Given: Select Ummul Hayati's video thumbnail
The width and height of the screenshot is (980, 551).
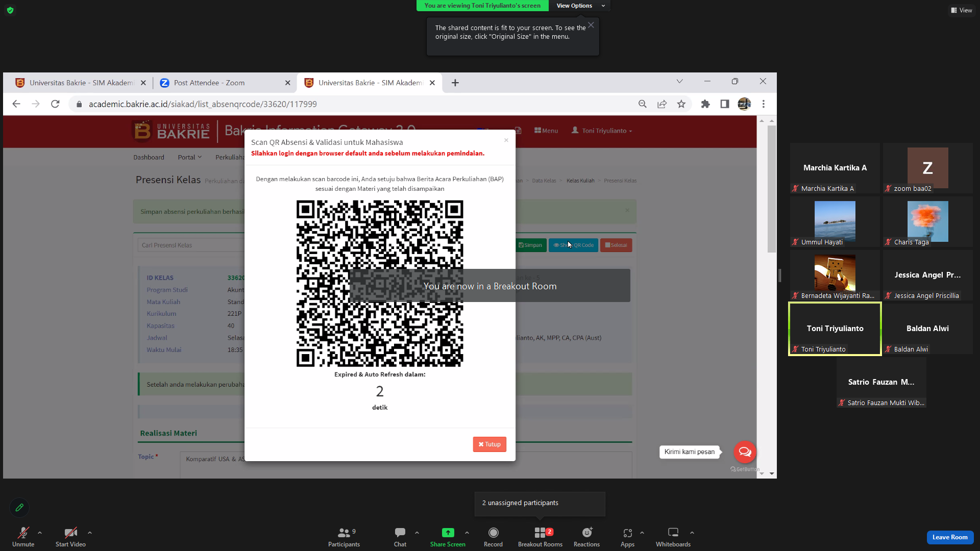Looking at the screenshot, I should click(835, 221).
